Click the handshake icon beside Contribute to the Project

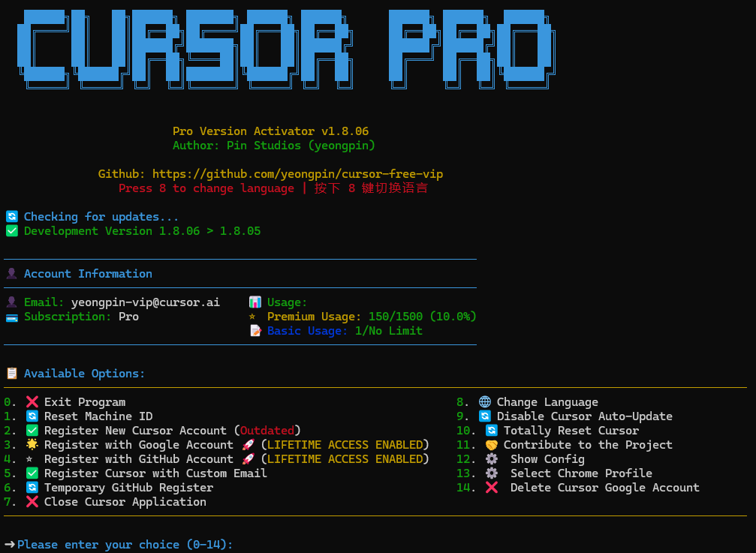pyautogui.click(x=491, y=445)
